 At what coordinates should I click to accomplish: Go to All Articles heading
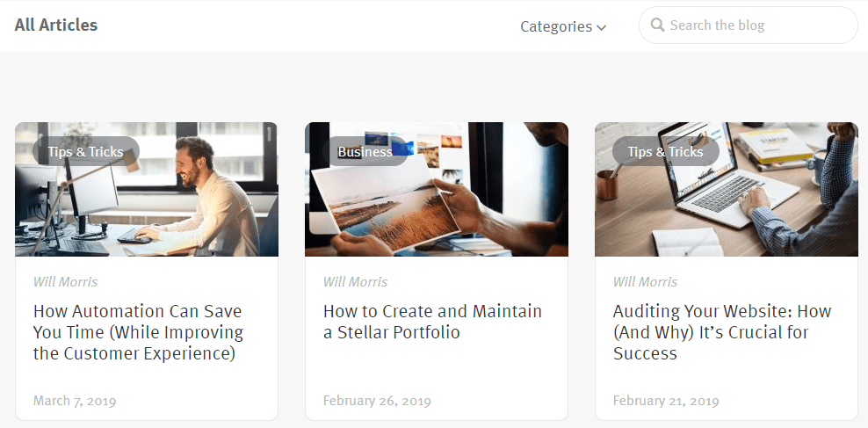[56, 25]
